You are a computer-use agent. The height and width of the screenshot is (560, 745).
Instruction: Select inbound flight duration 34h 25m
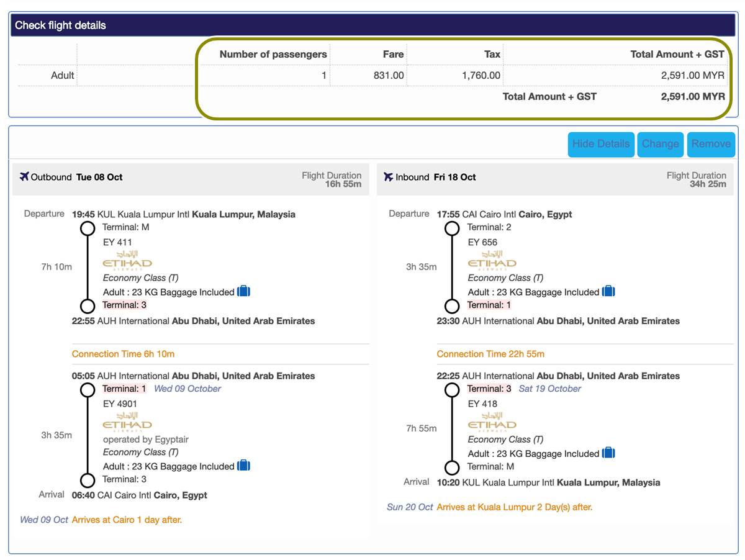click(708, 184)
